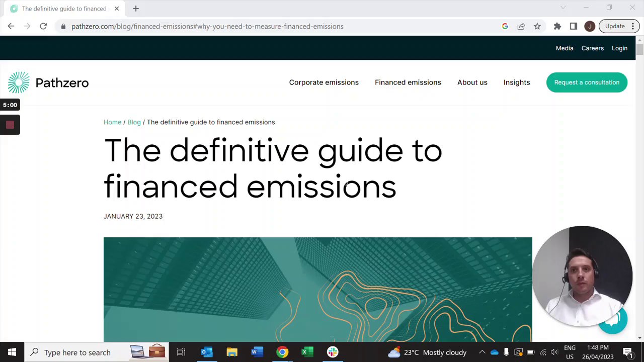This screenshot has height=362, width=644.
Task: Open weather widget showing 23°C
Action: [428, 352]
